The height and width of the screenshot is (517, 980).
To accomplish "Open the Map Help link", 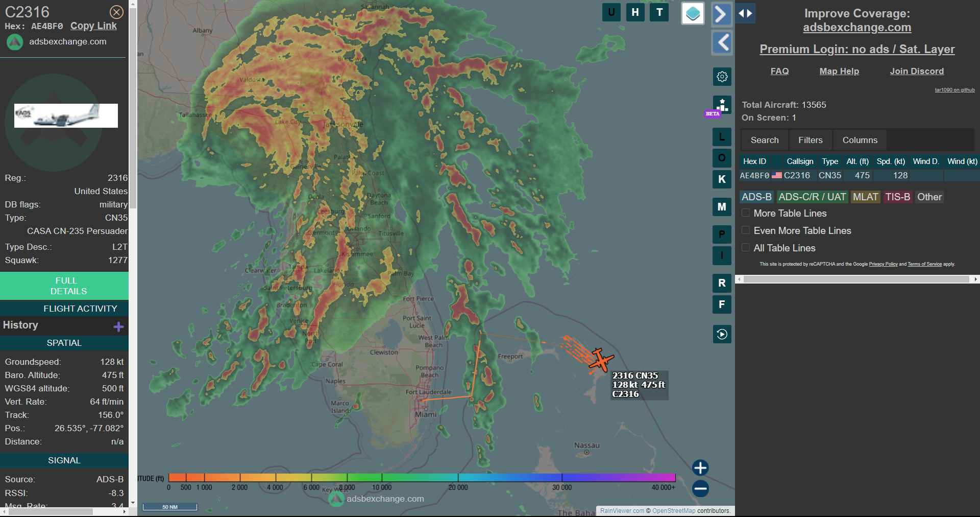I will [x=839, y=71].
